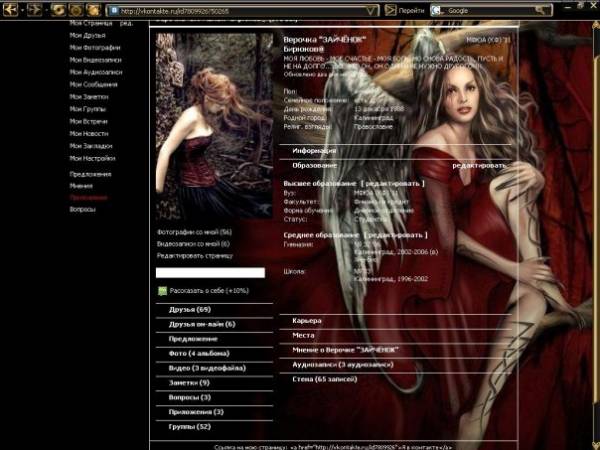Open Мои Фотографии in sidebar
600x450 pixels.
pyautogui.click(x=95, y=47)
